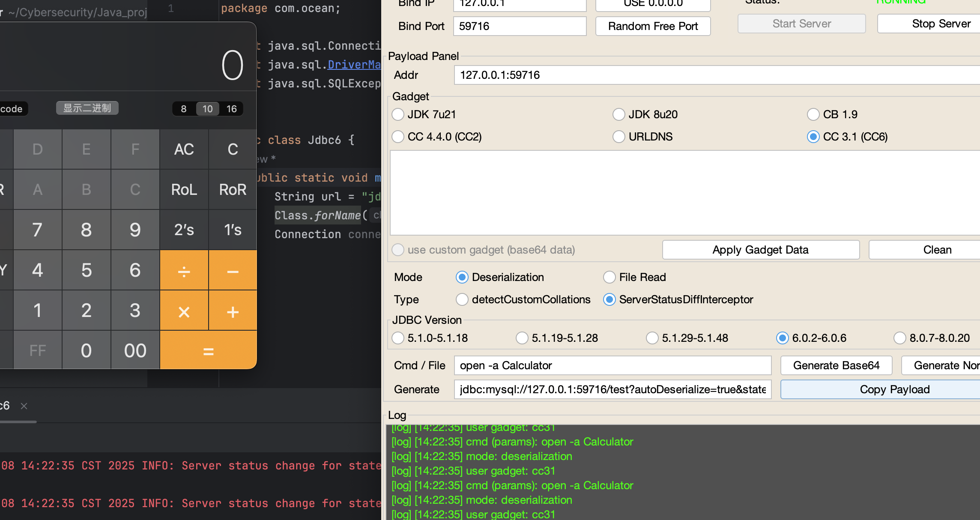Switch calculator to base 16

pyautogui.click(x=232, y=109)
